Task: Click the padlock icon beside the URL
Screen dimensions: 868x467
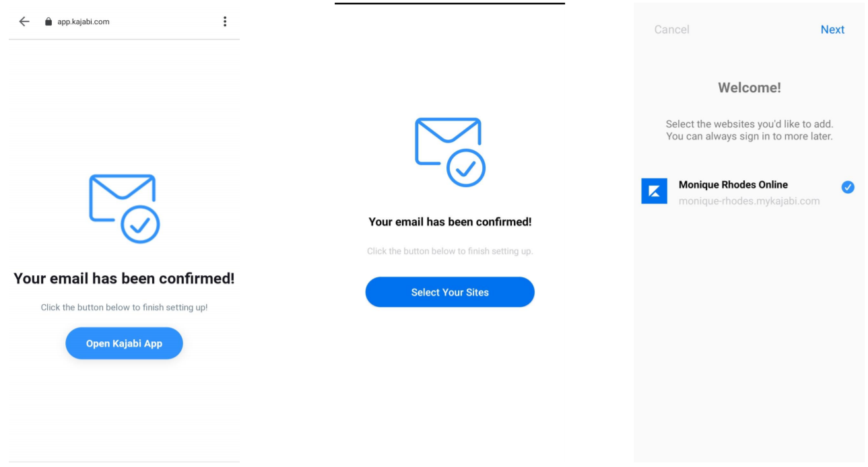Action: 48,22
